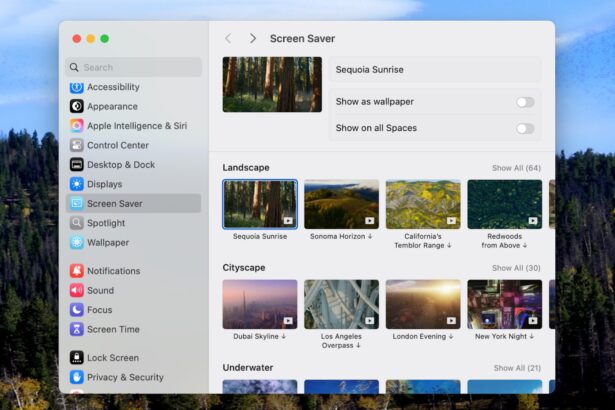Click the Spotlight magnifier icon
Image resolution: width=615 pixels, height=410 pixels.
coord(76,223)
